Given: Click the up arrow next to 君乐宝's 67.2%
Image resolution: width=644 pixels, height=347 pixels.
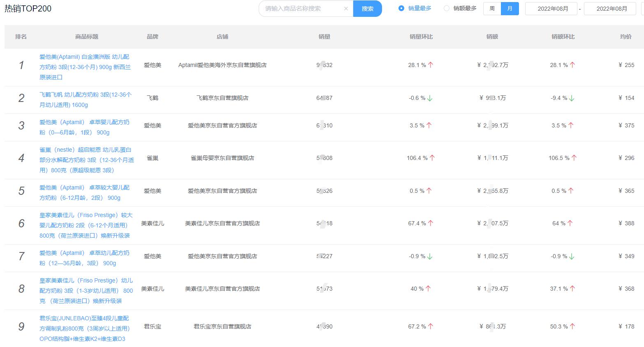Looking at the screenshot, I should point(430,326).
